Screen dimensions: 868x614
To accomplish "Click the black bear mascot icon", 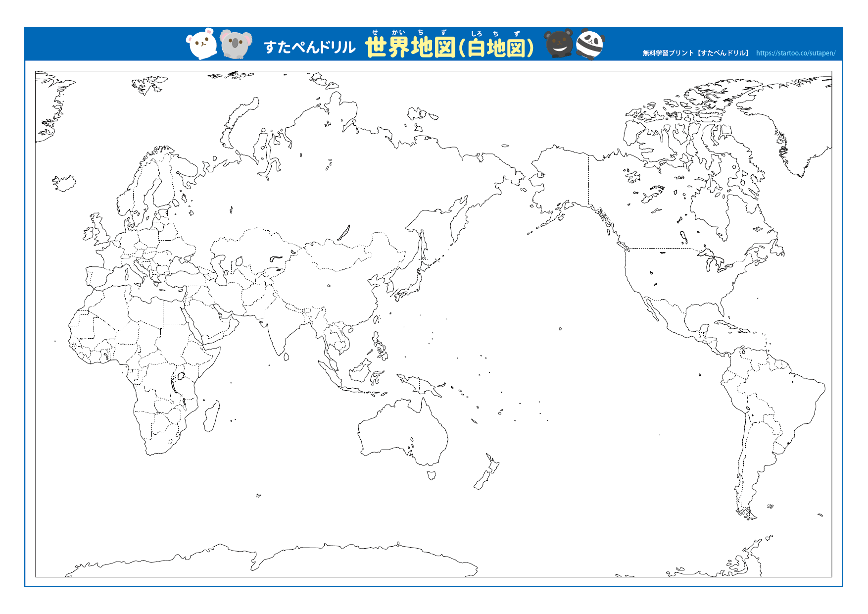I will (x=558, y=45).
